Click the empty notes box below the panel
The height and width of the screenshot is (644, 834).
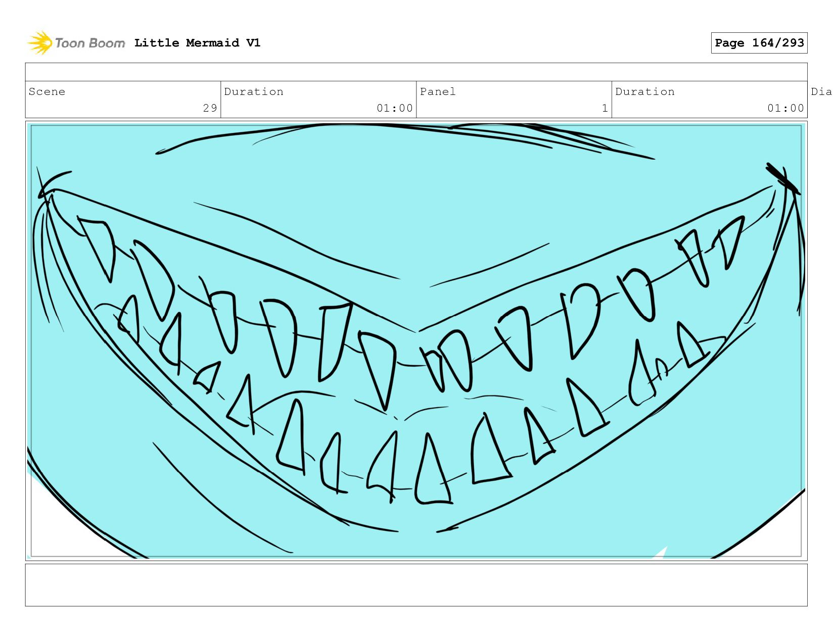[416, 585]
